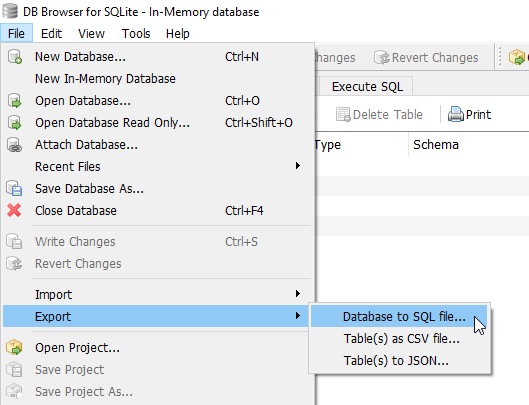Image resolution: width=529 pixels, height=405 pixels.
Task: Open Recent Files submenu entry
Action: pos(157,166)
